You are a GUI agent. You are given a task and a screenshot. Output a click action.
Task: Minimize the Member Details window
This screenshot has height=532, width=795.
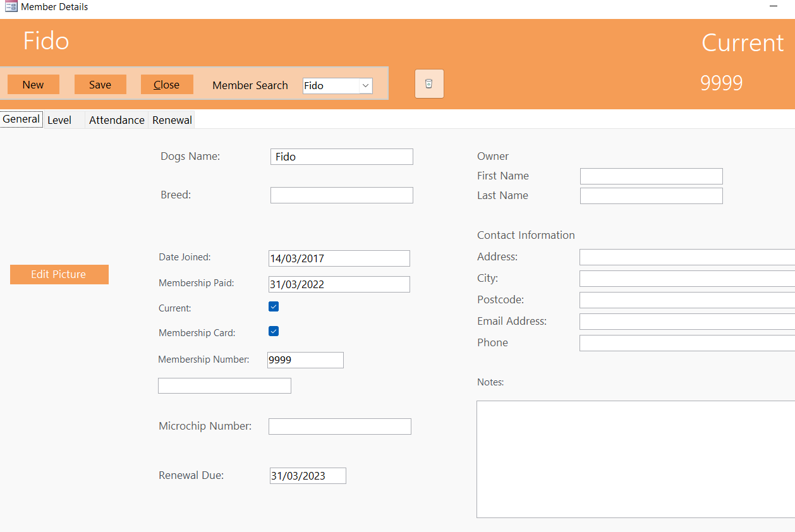pyautogui.click(x=773, y=6)
